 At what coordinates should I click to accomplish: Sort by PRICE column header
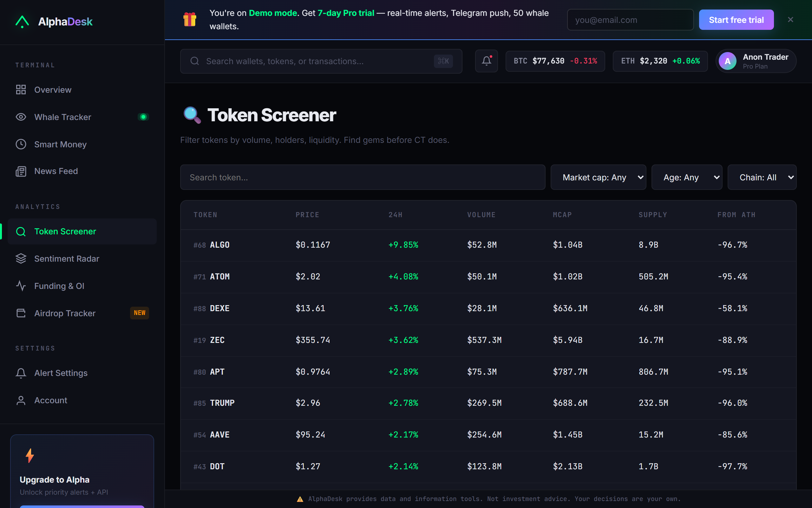click(307, 215)
